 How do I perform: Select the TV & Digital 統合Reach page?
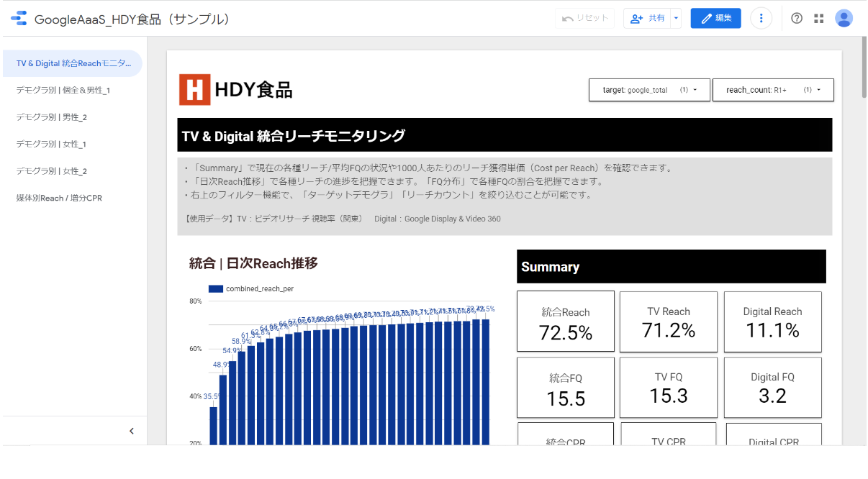coord(73,63)
